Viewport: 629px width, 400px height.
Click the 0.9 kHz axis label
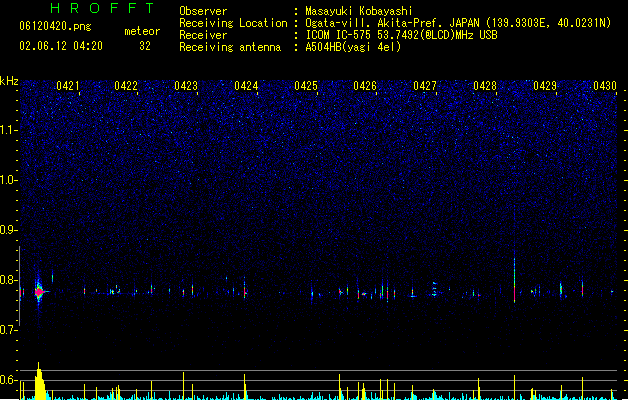tap(8, 230)
